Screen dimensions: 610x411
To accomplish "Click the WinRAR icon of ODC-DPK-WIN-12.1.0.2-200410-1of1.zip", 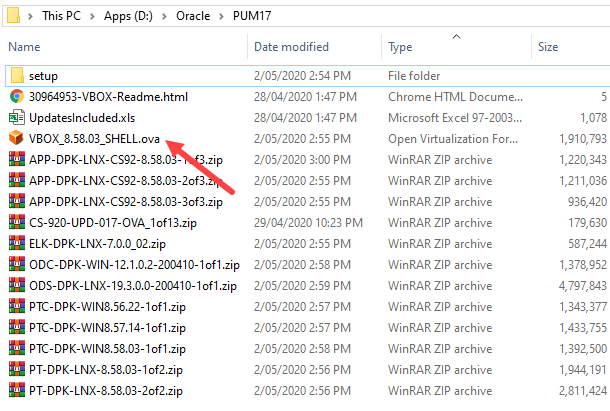I will tap(17, 264).
